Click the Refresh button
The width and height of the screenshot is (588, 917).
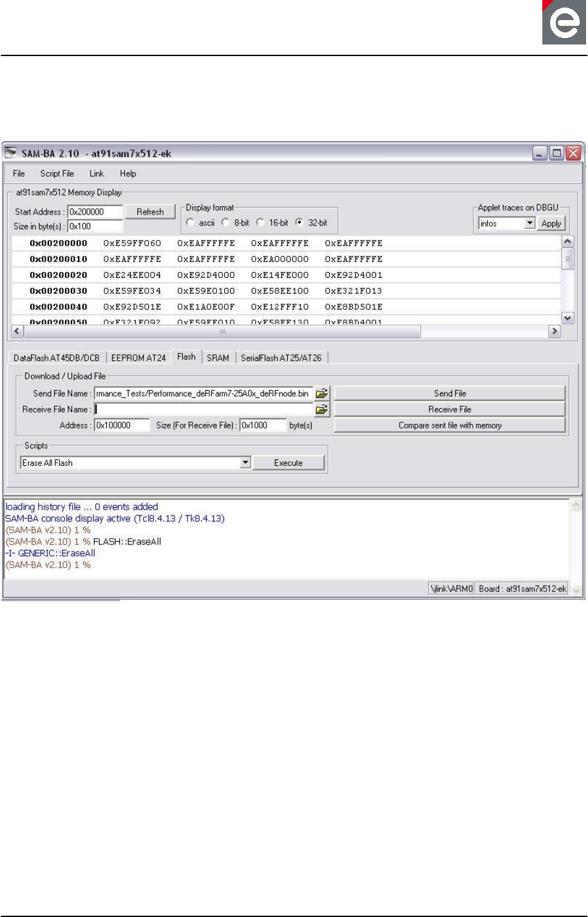(150, 211)
